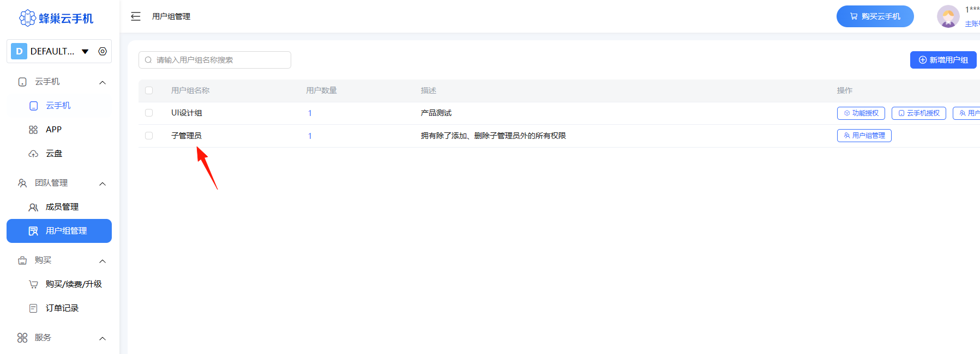Open 云手机 submenu item
Image resolution: width=980 pixels, height=354 pixels.
pos(59,106)
